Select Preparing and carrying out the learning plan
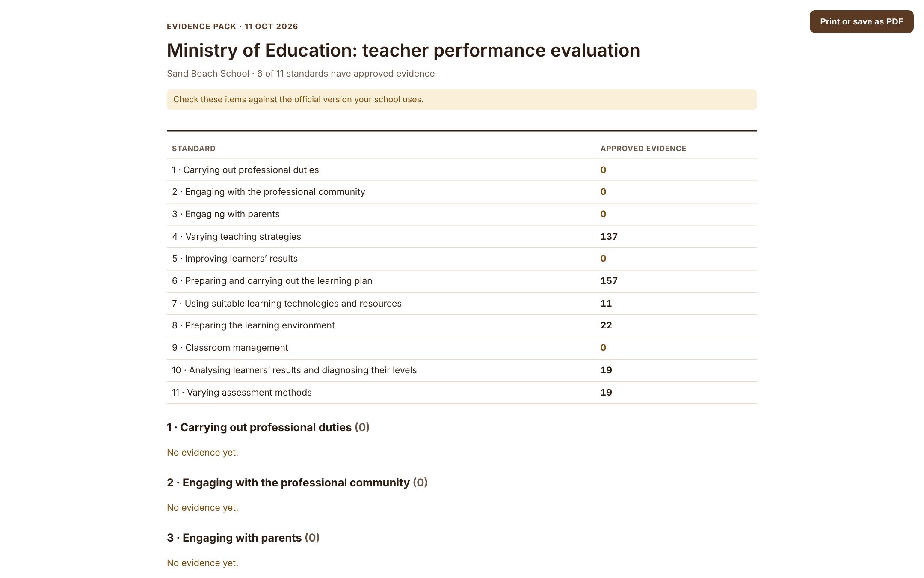 coord(462,281)
